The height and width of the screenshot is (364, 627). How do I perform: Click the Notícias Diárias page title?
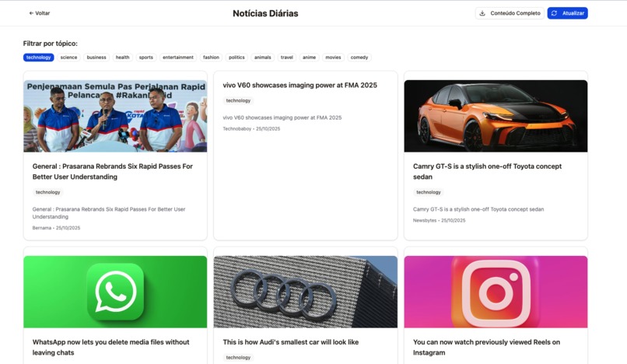[x=265, y=13]
